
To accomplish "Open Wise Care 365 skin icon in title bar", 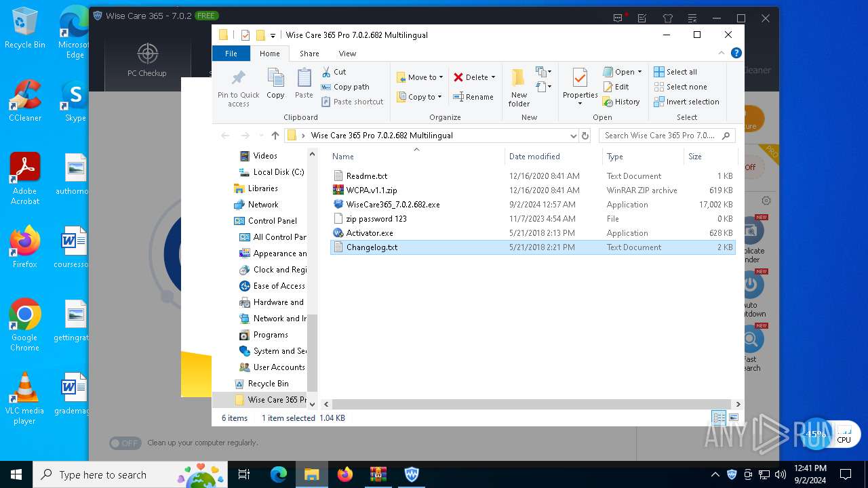I will click(x=668, y=18).
